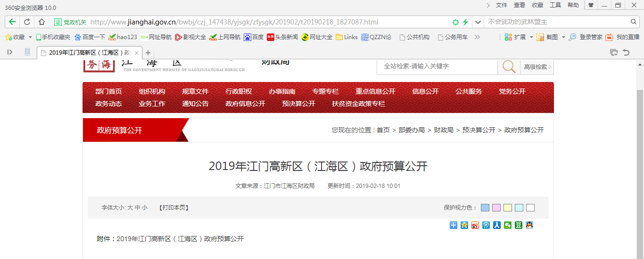Share to Qzone star icon
This screenshot has width=644, height=259.
point(464,225)
